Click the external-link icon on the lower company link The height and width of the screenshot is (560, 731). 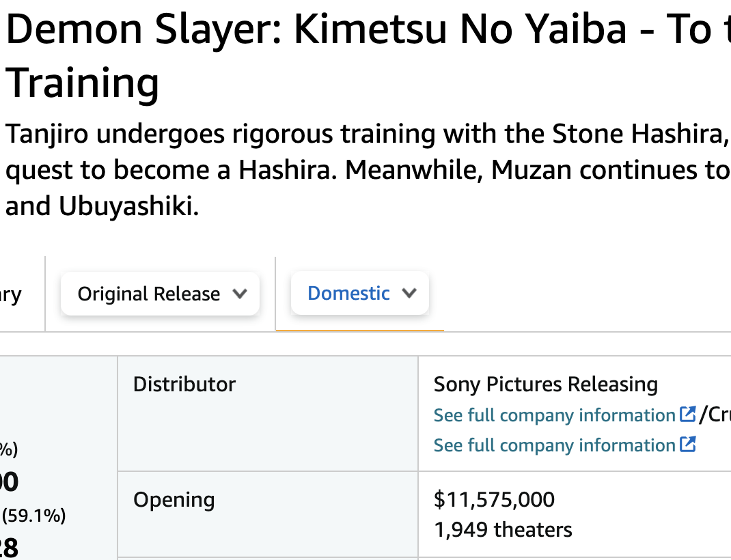click(x=688, y=445)
